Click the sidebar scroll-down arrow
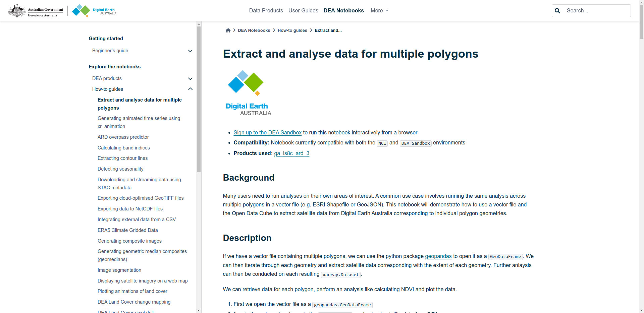The width and height of the screenshot is (644, 313). [x=199, y=310]
